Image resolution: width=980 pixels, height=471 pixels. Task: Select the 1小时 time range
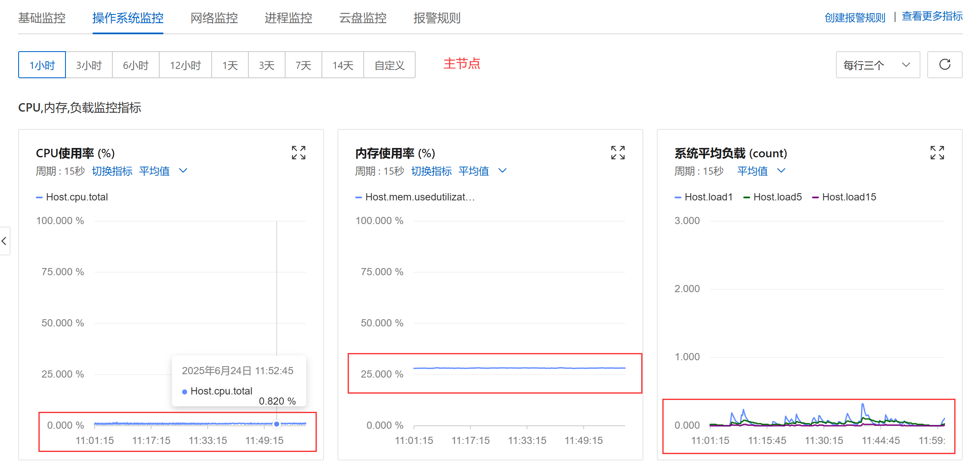pos(42,65)
